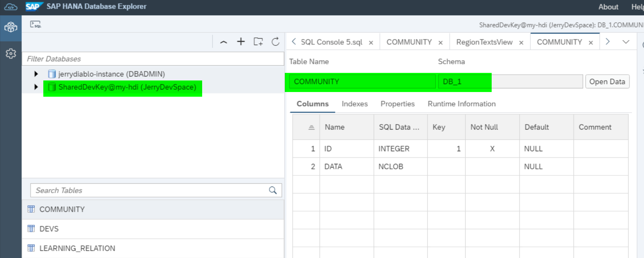Open the SQL console toolbar icon

[35, 25]
